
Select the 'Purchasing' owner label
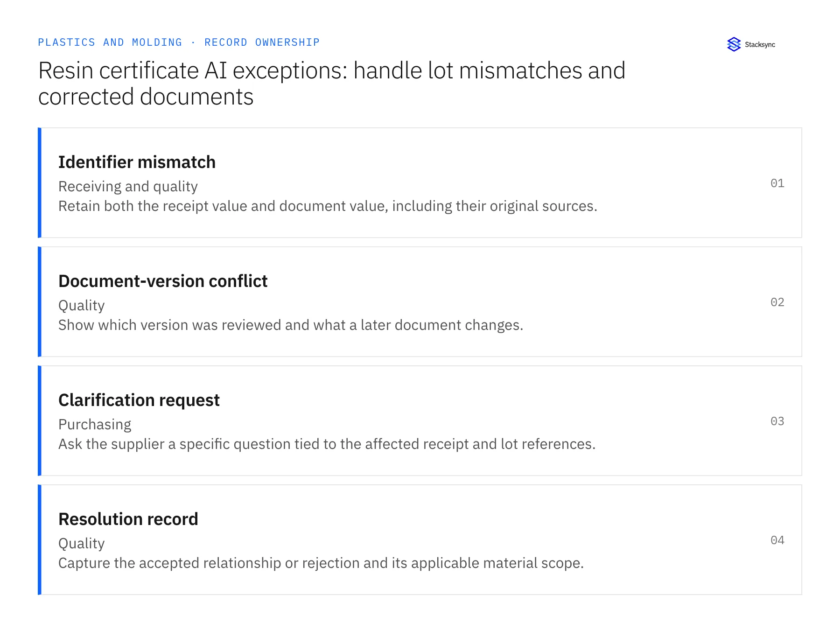[x=95, y=424]
